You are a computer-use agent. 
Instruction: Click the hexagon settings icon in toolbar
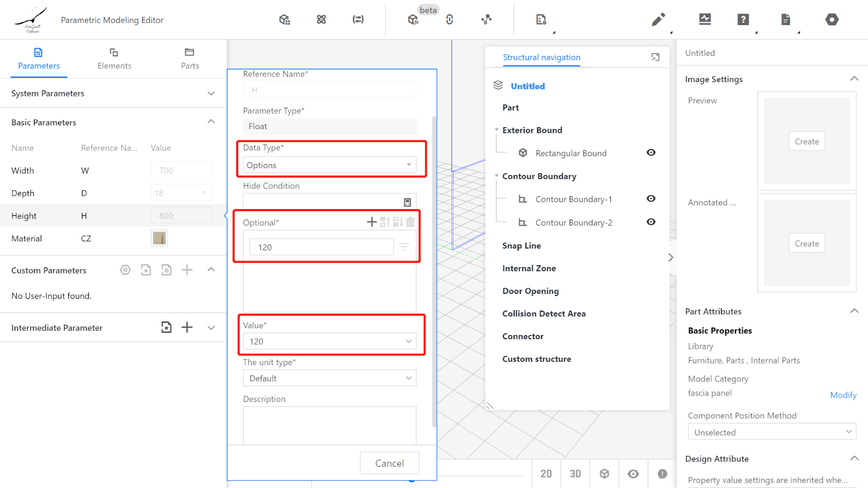coord(832,20)
